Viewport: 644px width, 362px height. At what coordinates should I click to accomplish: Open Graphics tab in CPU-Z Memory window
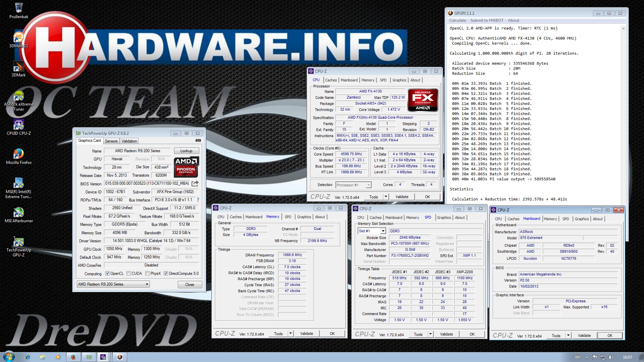pyautogui.click(x=304, y=217)
